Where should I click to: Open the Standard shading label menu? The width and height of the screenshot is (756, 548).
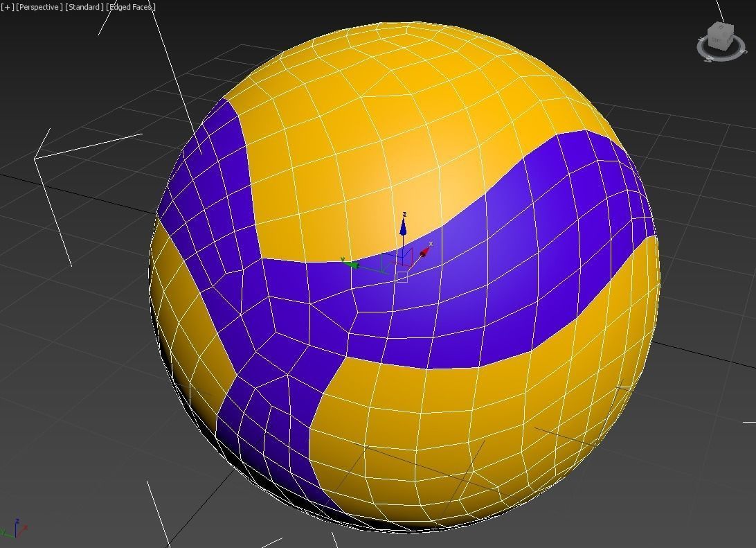coord(84,7)
